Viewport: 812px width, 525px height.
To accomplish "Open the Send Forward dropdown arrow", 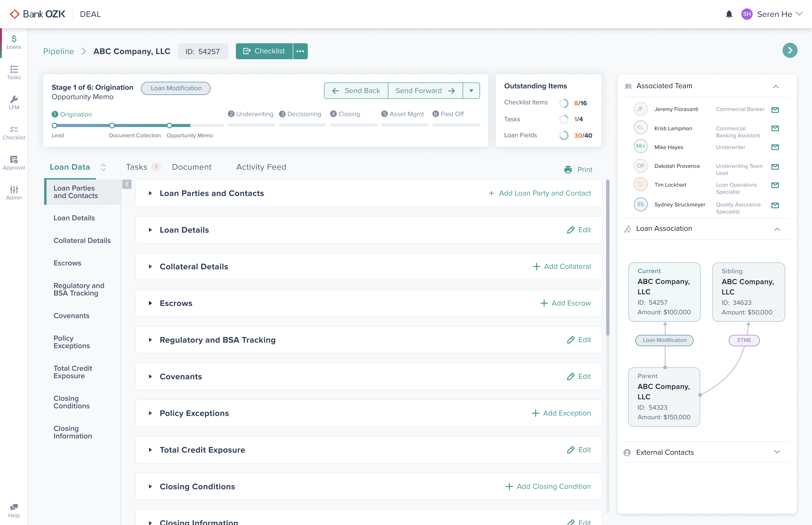I will (x=471, y=91).
